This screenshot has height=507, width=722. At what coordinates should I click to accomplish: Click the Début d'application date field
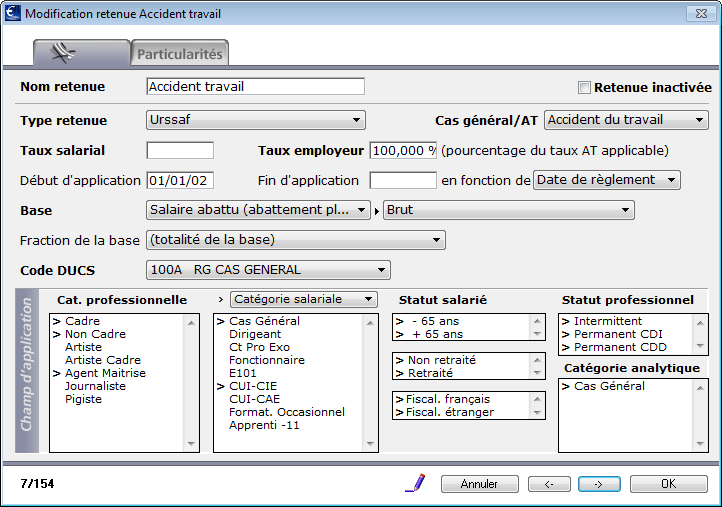[x=180, y=180]
